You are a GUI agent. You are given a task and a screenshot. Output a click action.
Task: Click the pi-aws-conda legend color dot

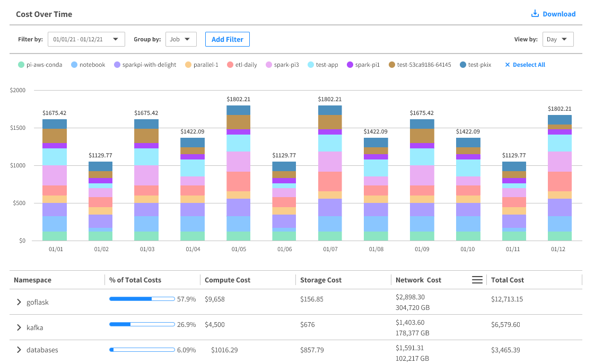pyautogui.click(x=21, y=64)
